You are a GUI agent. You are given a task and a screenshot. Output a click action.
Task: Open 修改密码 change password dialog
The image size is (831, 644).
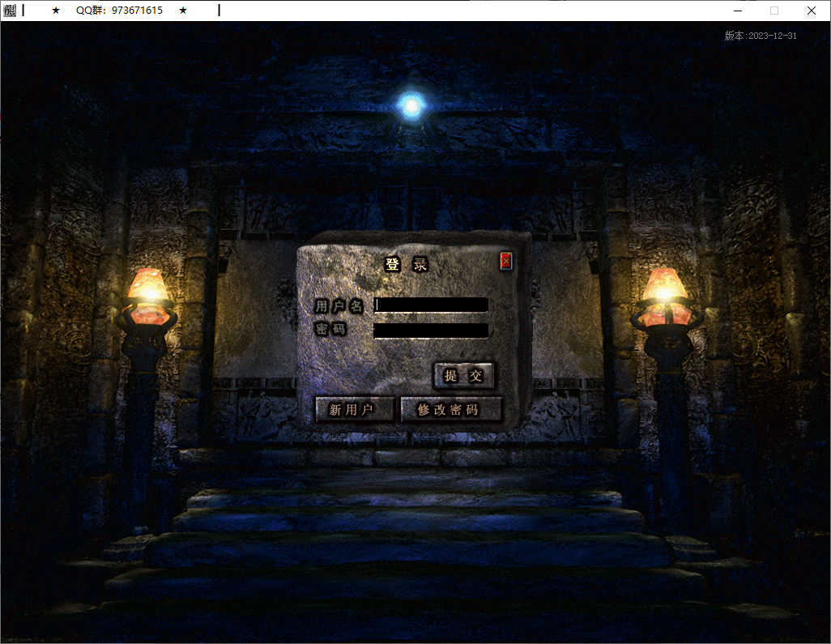click(x=451, y=410)
